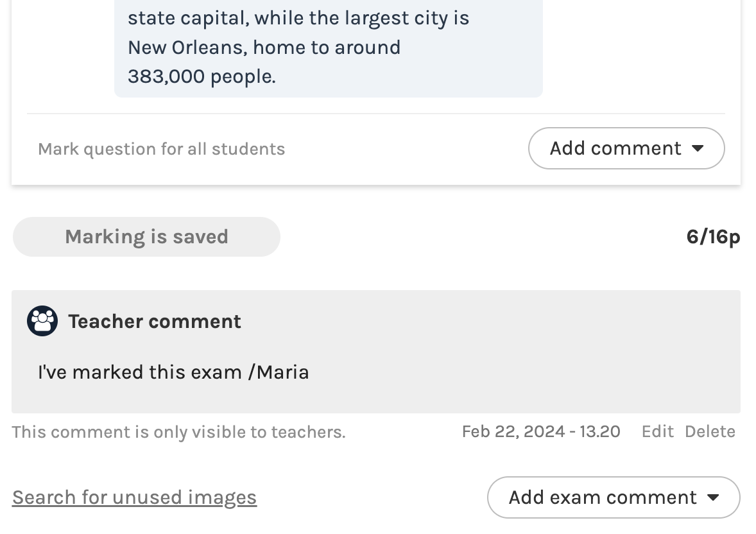The image size is (756, 534).
Task: Open the Add exam comment dropdown arrow
Action: 713,497
